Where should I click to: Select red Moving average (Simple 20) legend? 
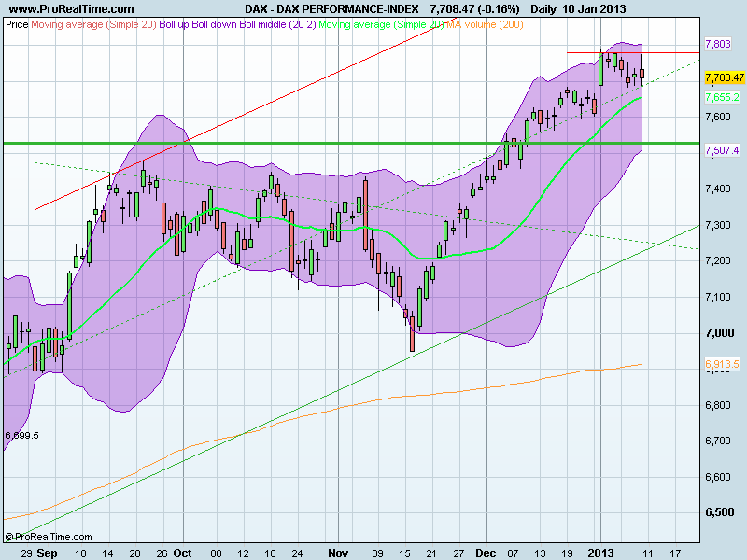[94, 24]
